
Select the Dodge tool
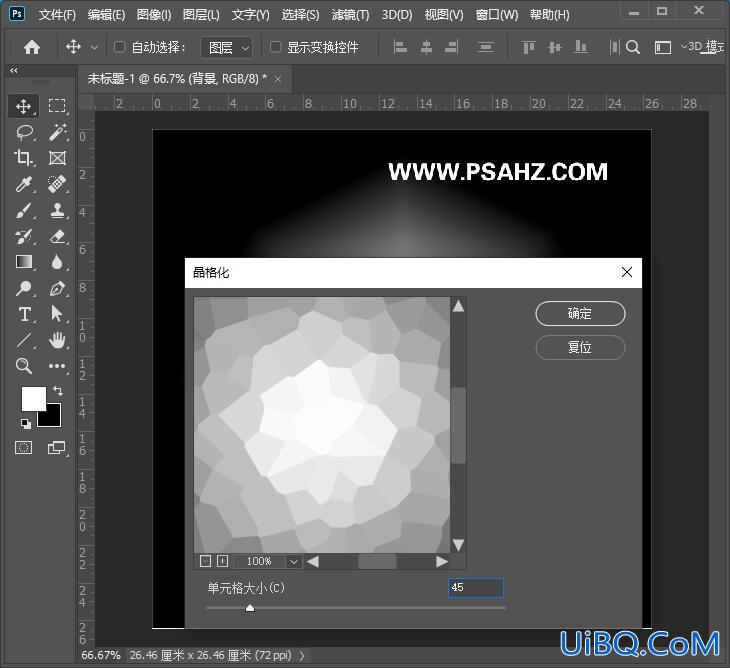click(23, 288)
